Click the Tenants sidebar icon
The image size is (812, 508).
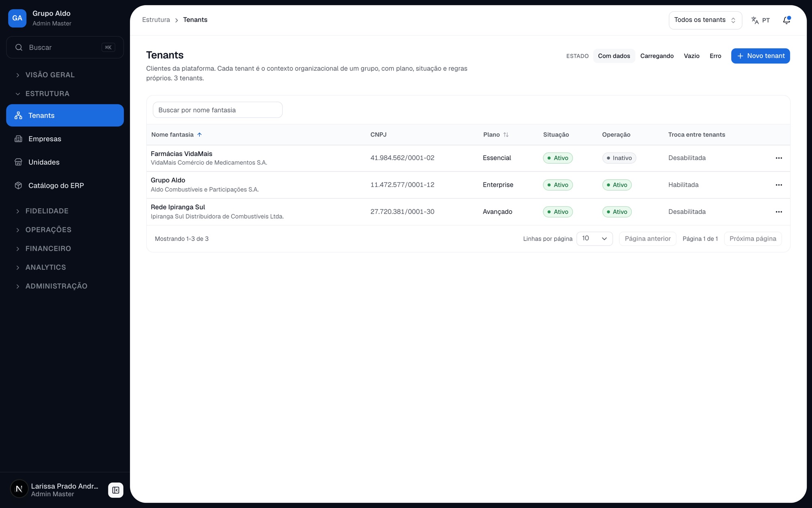click(18, 115)
